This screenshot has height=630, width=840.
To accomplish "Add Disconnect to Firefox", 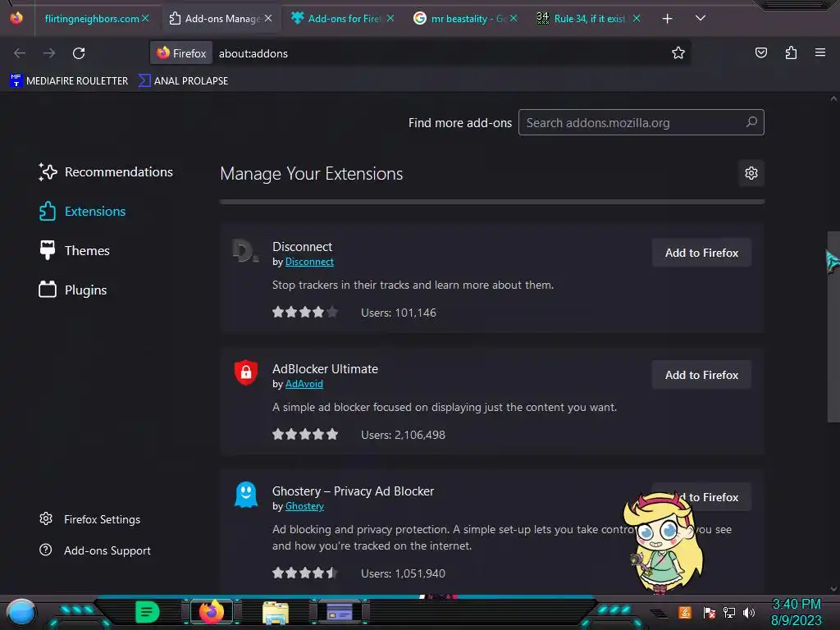I will point(701,253).
